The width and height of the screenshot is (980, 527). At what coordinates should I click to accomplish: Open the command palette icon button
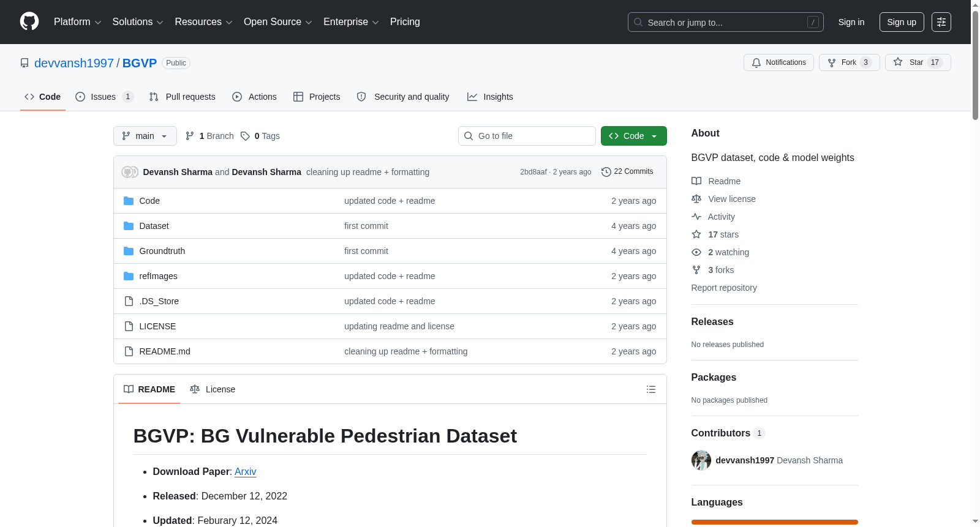pos(941,22)
